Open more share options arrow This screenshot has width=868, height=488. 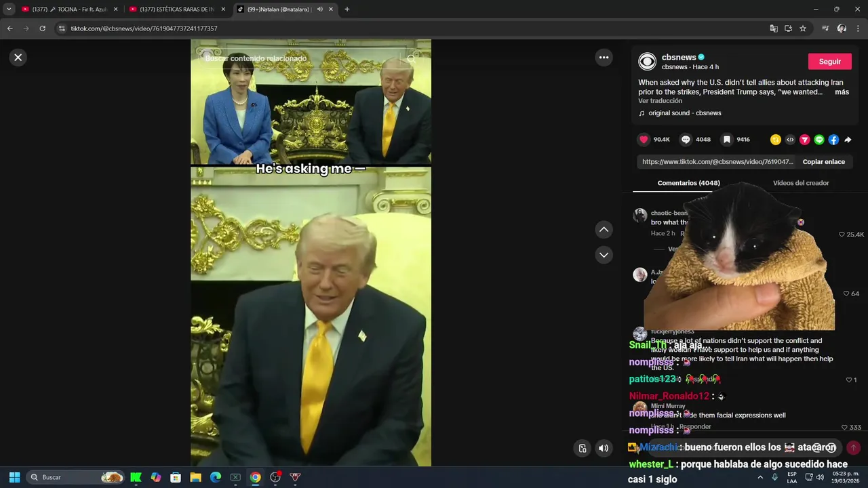848,140
